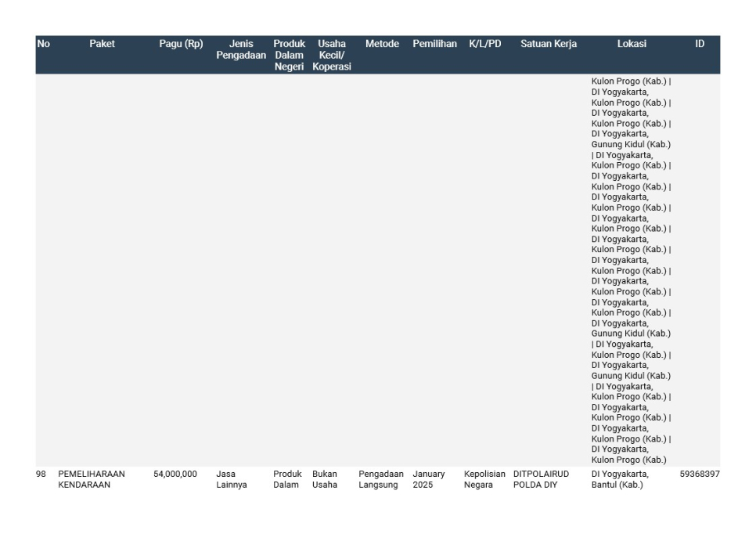Click the Produk Dalam Negeri header

tap(289, 55)
